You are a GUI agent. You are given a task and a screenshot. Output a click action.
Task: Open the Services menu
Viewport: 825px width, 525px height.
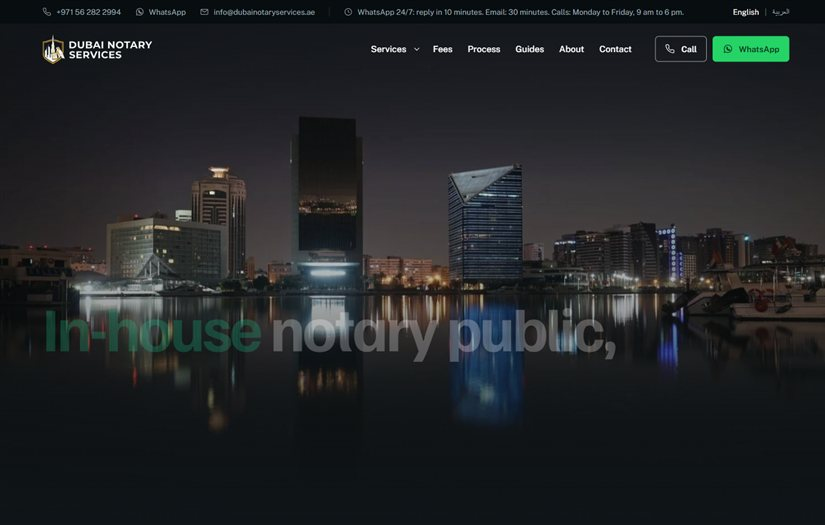coord(388,49)
